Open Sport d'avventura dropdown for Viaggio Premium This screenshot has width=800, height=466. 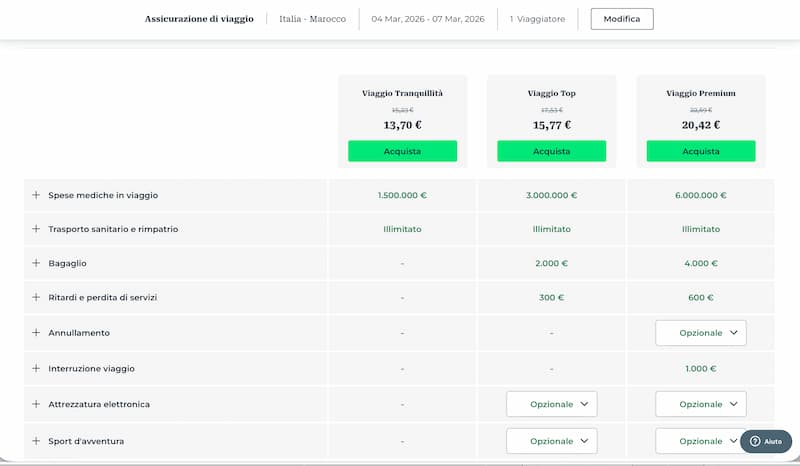click(699, 441)
